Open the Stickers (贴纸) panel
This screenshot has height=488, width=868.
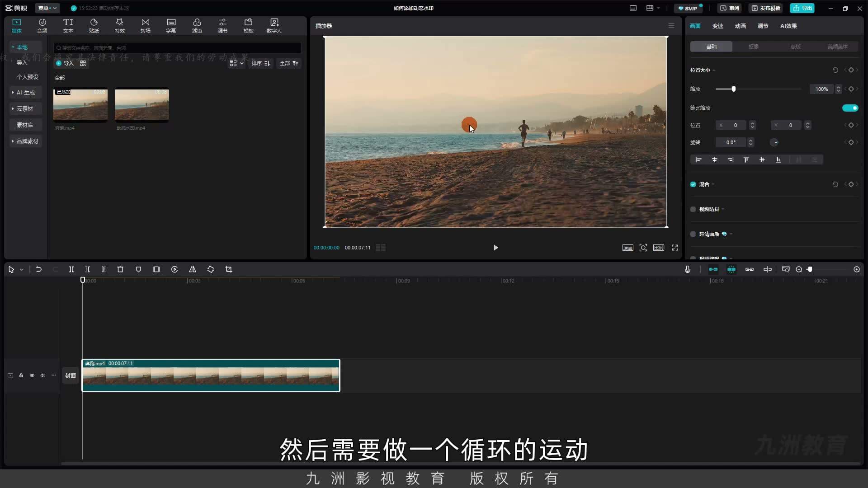(x=94, y=26)
